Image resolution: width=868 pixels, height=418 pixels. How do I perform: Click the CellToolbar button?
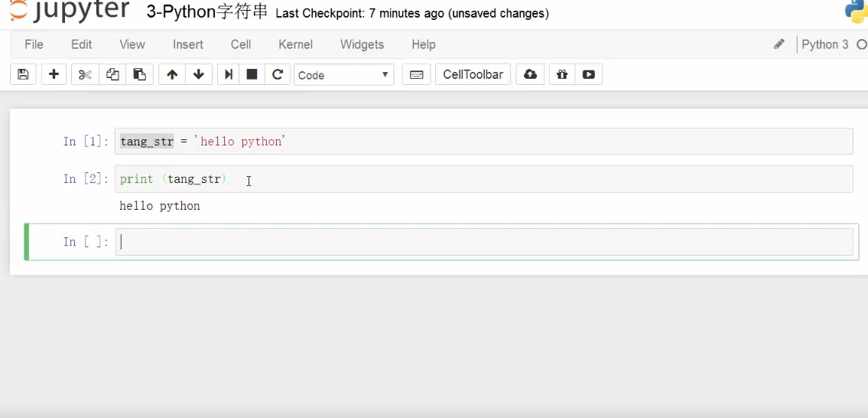[473, 74]
